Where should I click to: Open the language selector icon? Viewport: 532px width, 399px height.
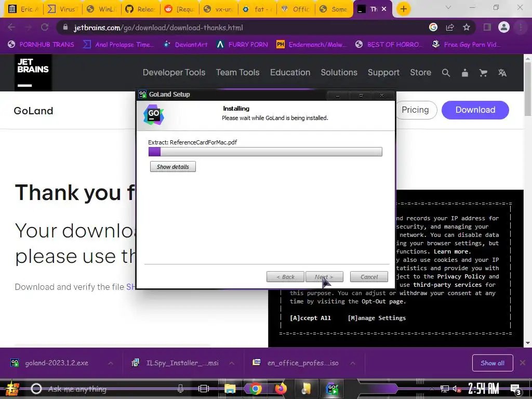point(502,73)
